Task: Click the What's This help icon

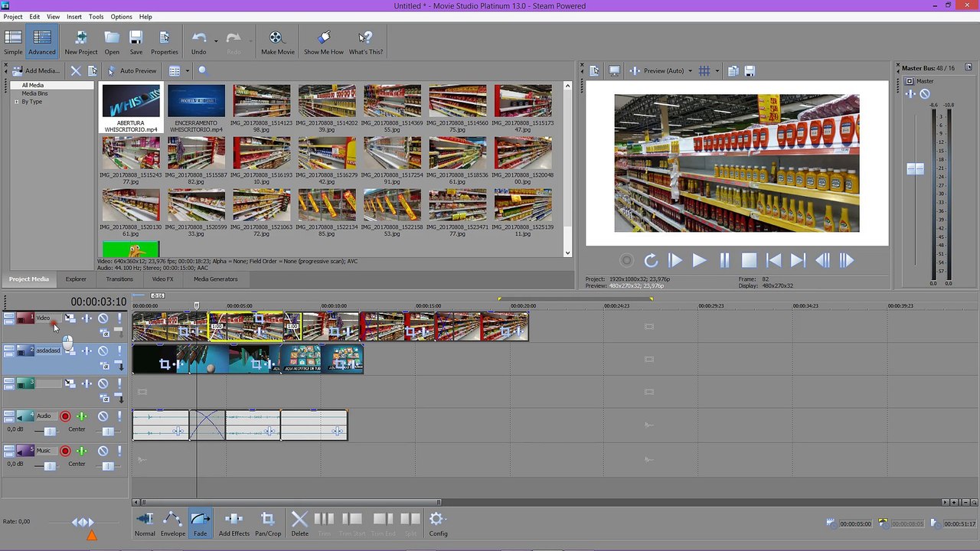Action: 366,42
